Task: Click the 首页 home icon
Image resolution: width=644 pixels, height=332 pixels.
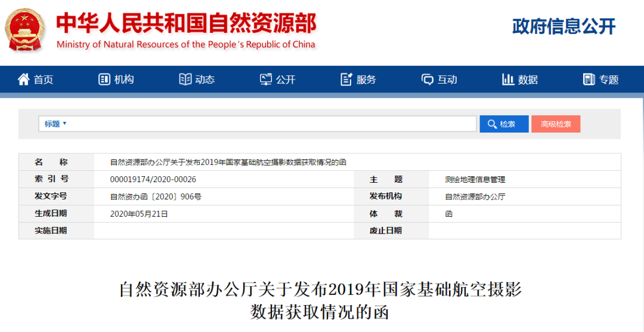Action: [x=24, y=79]
